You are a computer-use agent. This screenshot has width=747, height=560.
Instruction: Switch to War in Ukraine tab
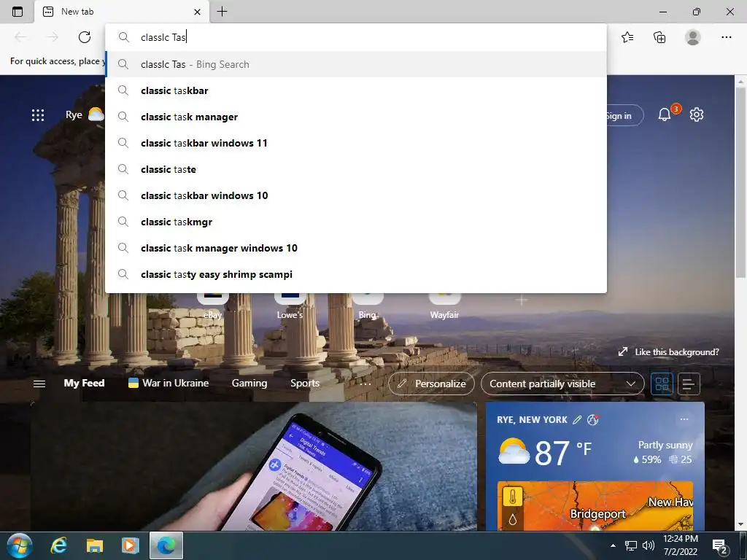169,383
